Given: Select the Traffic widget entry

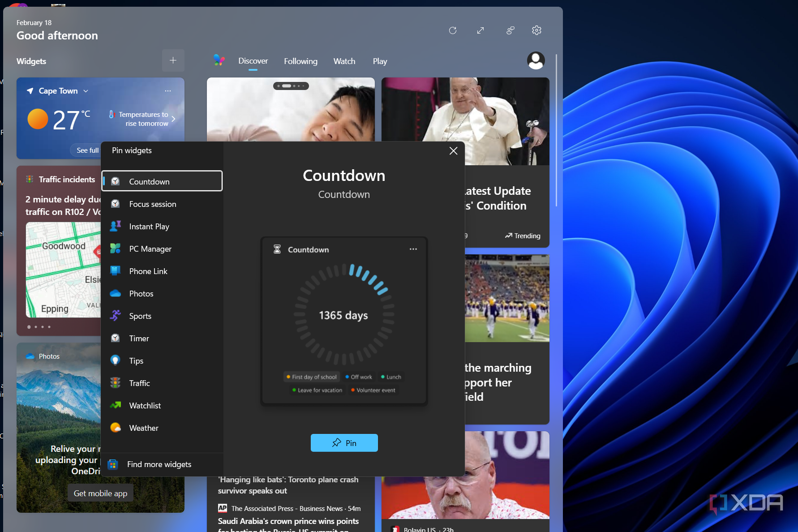Looking at the screenshot, I should (x=162, y=383).
